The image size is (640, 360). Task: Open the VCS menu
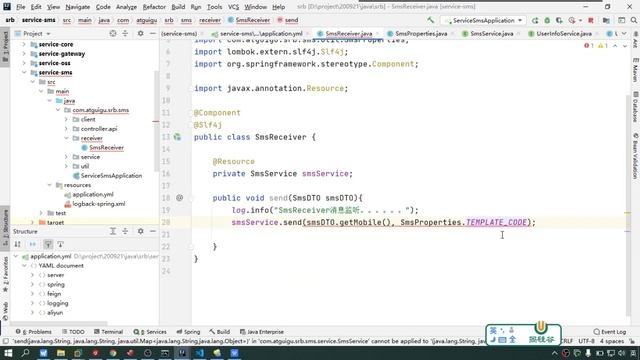click(233, 7)
